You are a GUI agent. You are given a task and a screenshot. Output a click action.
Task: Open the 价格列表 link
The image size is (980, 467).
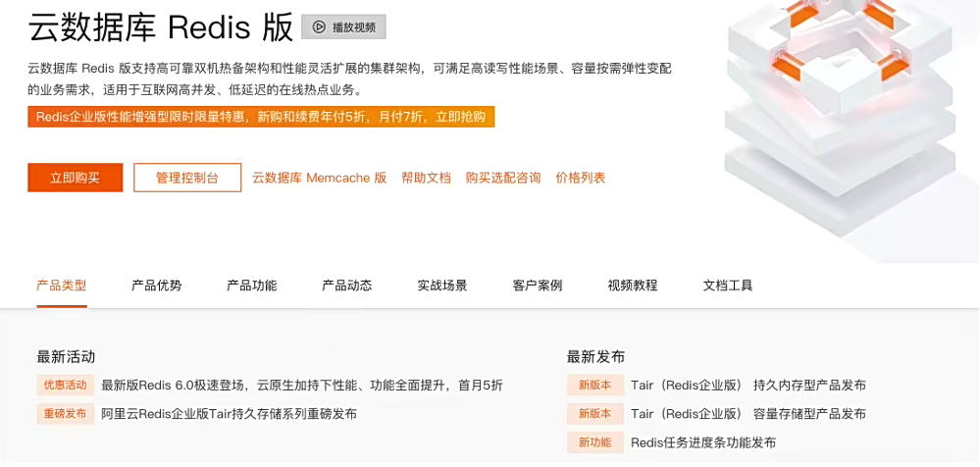point(581,178)
